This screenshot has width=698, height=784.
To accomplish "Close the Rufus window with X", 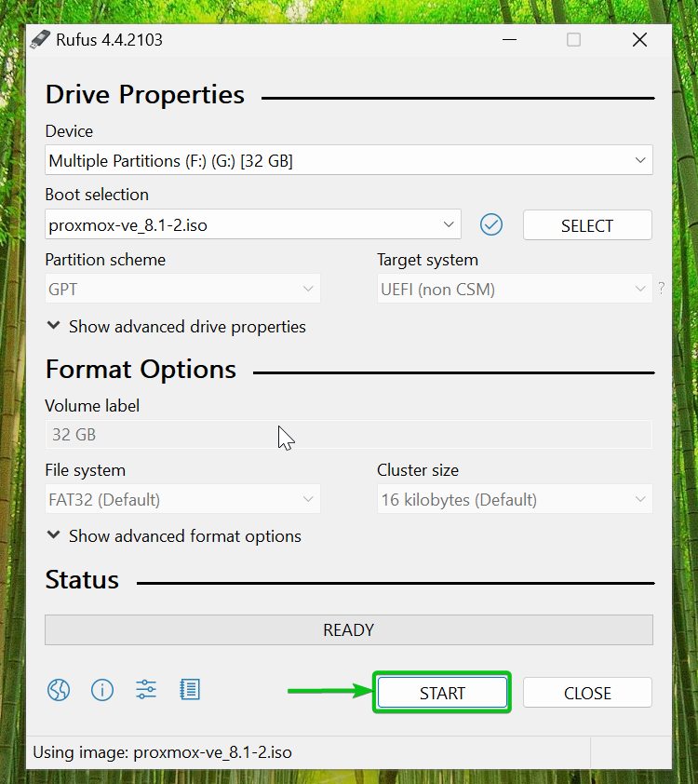I will click(x=639, y=39).
